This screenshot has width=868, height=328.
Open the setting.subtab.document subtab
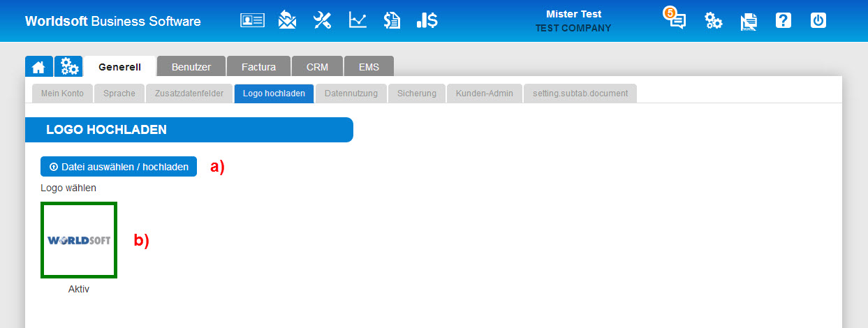(x=580, y=93)
